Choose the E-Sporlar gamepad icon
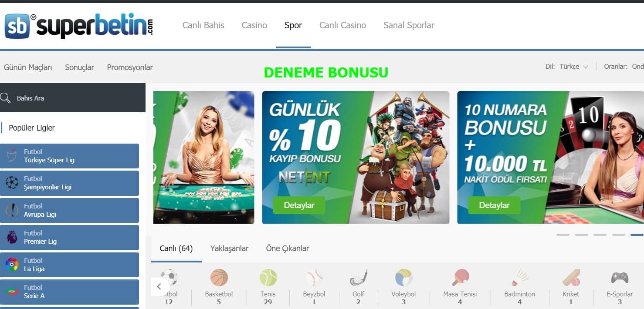The width and height of the screenshot is (644, 309). click(620, 277)
